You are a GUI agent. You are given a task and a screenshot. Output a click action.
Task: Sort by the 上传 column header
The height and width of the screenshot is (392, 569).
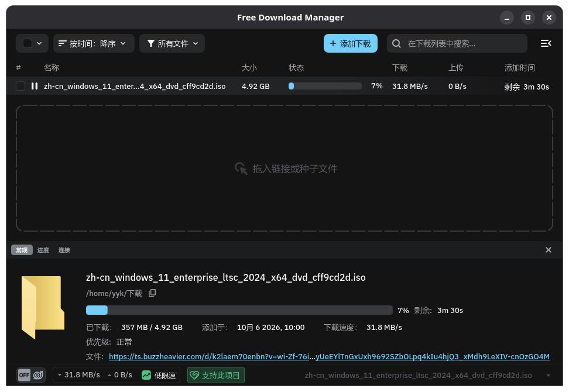pyautogui.click(x=456, y=68)
